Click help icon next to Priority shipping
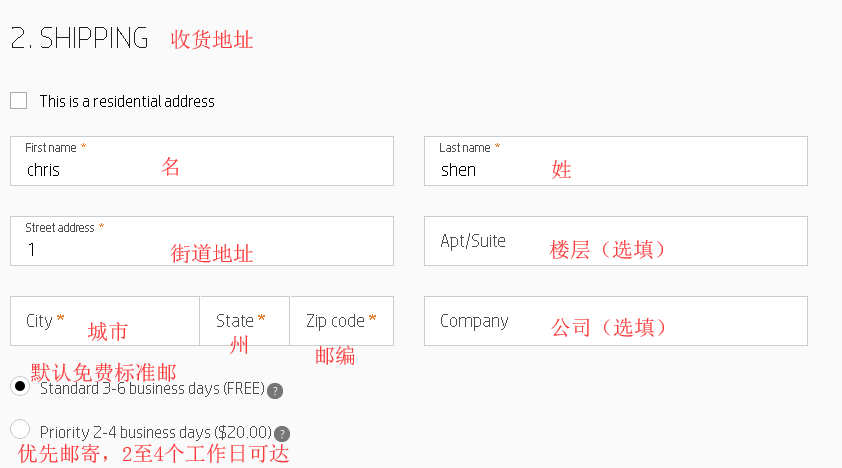The height and width of the screenshot is (468, 842). [282, 434]
